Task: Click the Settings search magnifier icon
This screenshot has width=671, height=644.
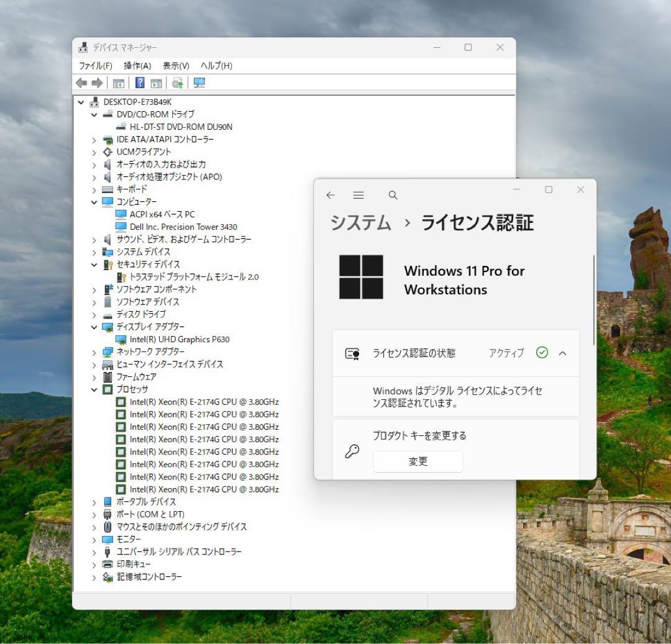Action: (x=393, y=195)
